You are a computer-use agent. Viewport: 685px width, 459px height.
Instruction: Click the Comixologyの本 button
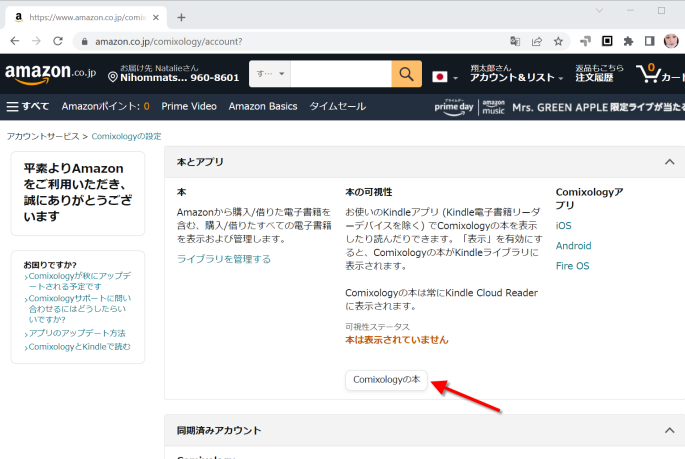pos(387,380)
